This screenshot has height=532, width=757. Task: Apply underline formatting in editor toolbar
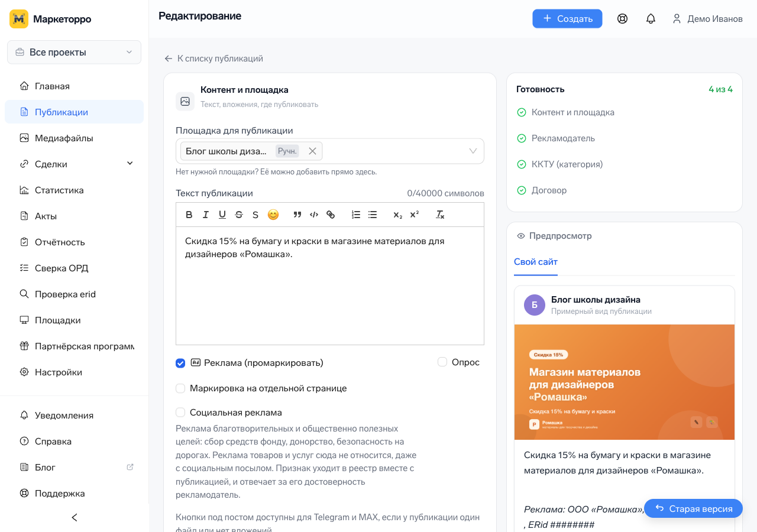(222, 215)
